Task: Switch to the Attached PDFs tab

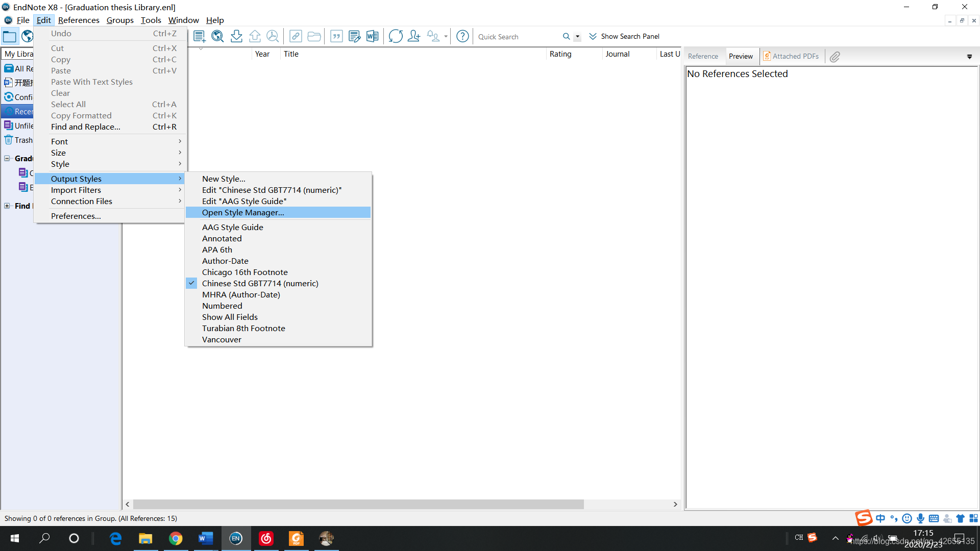Action: [x=791, y=56]
